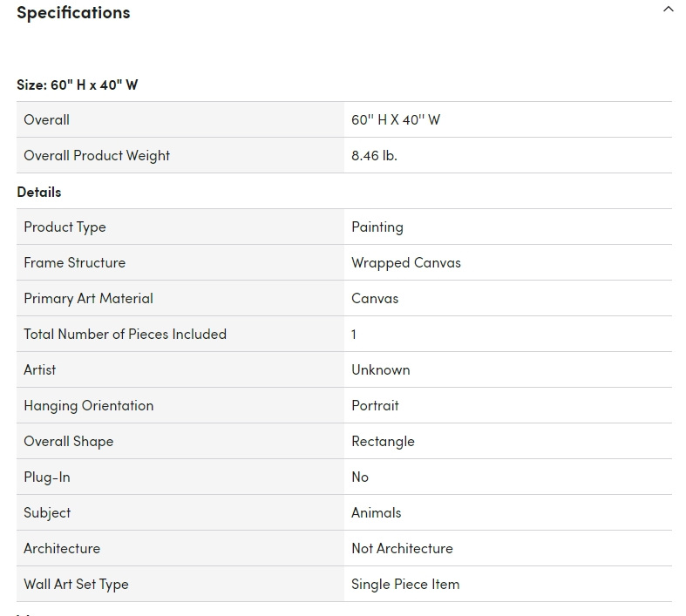
Task: Click the Rectangle shape value
Action: click(383, 441)
